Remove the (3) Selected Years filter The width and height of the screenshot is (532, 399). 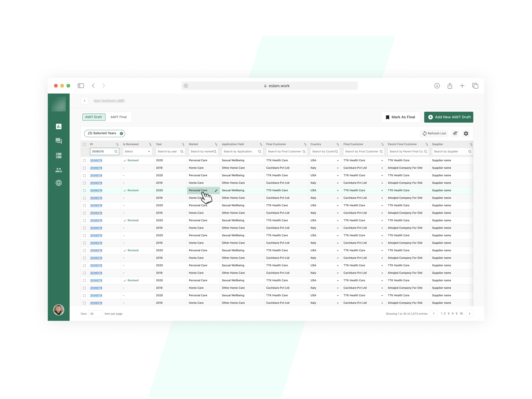point(121,133)
